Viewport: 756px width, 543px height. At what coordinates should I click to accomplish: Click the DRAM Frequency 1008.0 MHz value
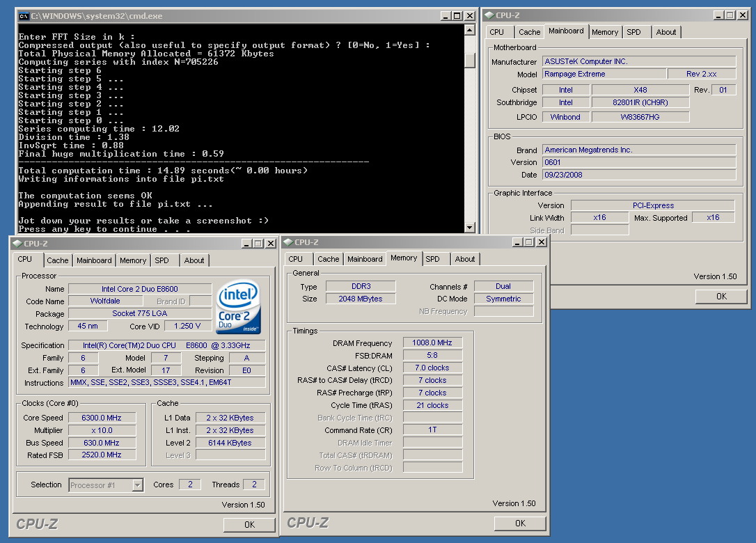[x=432, y=343]
